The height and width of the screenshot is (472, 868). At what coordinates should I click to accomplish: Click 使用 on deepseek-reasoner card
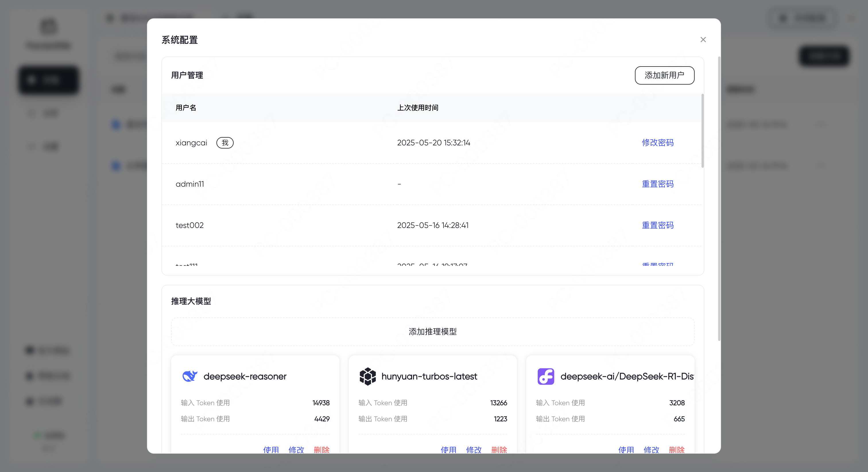click(x=271, y=449)
